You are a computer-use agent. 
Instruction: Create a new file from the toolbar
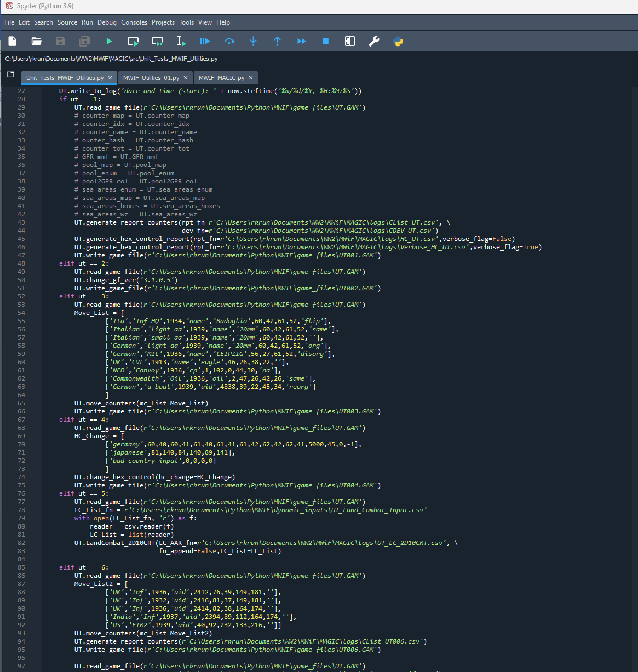[13, 41]
